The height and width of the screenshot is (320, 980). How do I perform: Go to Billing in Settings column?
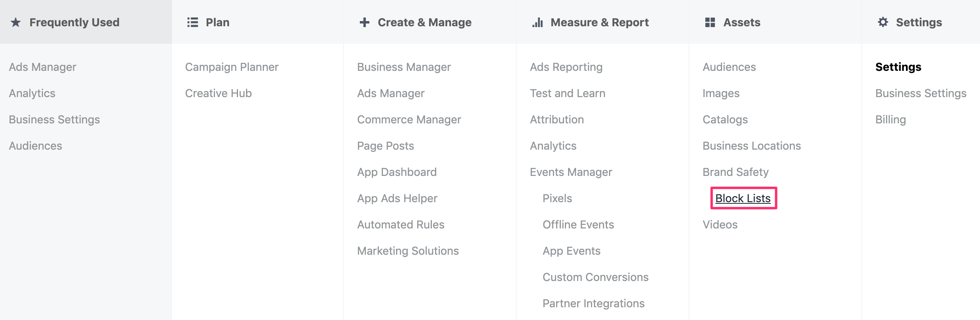[x=891, y=119]
